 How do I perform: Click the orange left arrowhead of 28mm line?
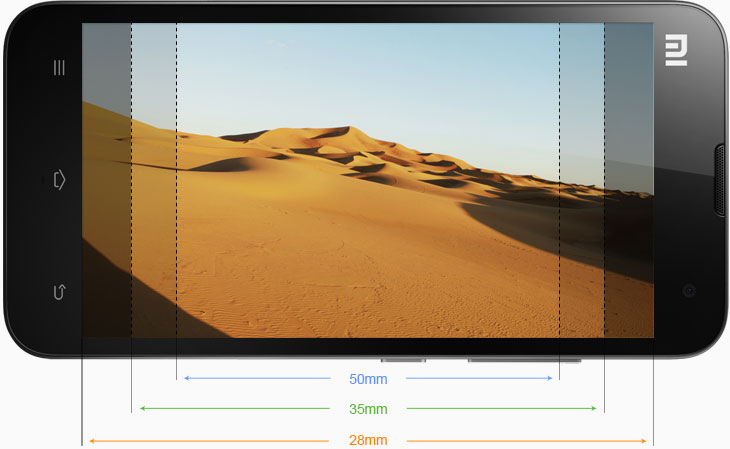[93, 440]
